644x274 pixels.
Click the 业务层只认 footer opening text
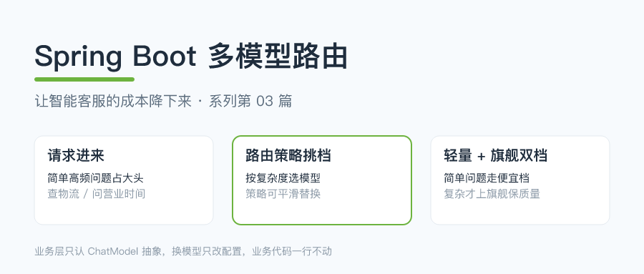[x=60, y=251]
